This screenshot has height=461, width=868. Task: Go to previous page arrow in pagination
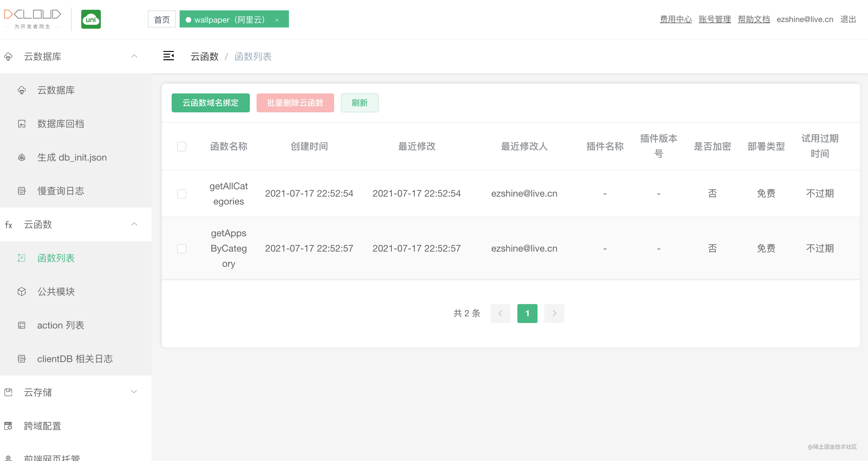tap(500, 313)
